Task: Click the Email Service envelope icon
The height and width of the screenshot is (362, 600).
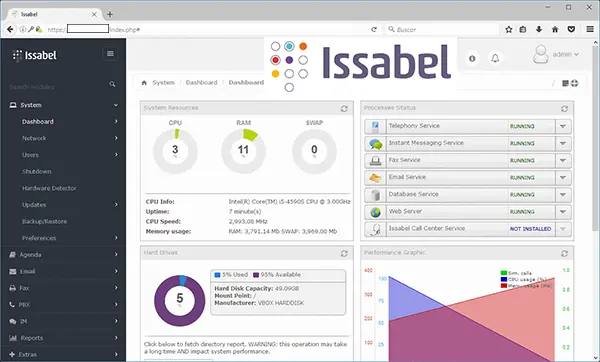Action: coord(375,178)
